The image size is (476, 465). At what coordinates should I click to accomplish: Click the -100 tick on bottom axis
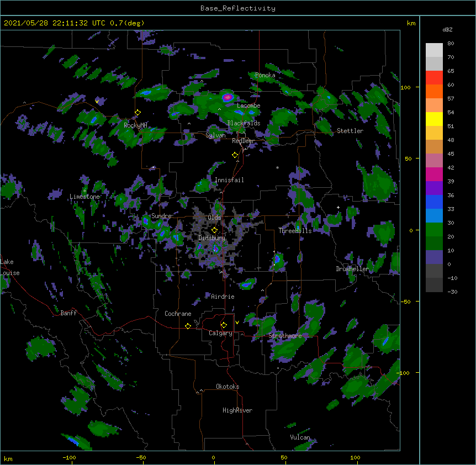point(69,457)
